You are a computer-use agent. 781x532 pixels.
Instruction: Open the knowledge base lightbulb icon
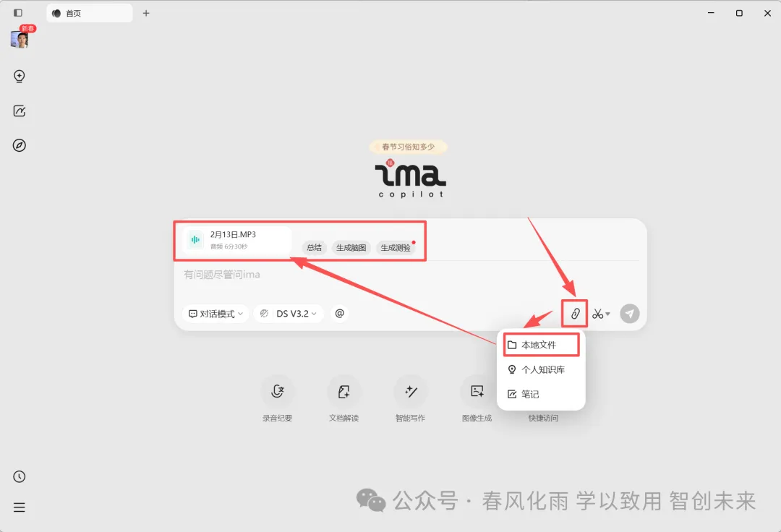click(20, 76)
